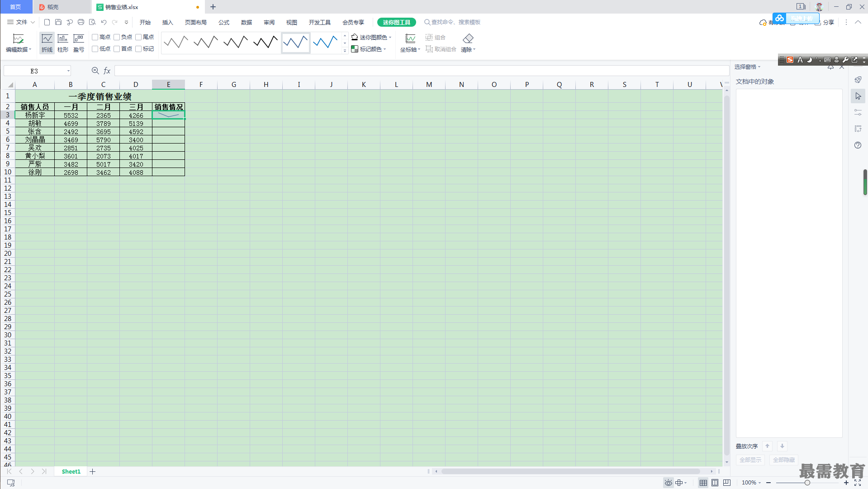This screenshot has height=489, width=868.
Task: Enable the First Point (首点) checkbox
Action: coord(117,49)
